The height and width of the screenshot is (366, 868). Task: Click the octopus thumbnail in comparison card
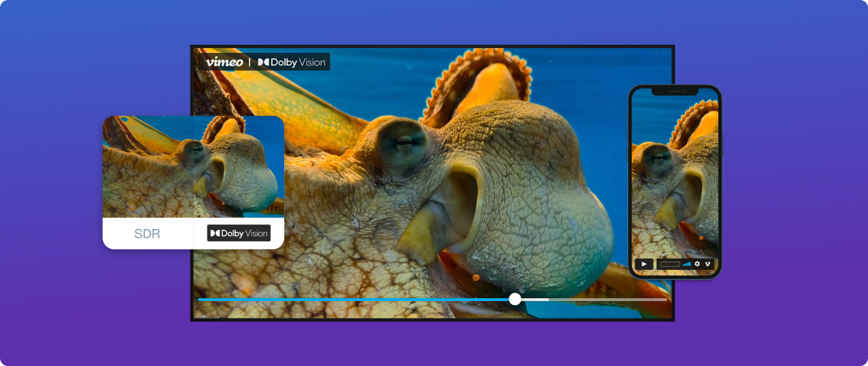click(193, 167)
